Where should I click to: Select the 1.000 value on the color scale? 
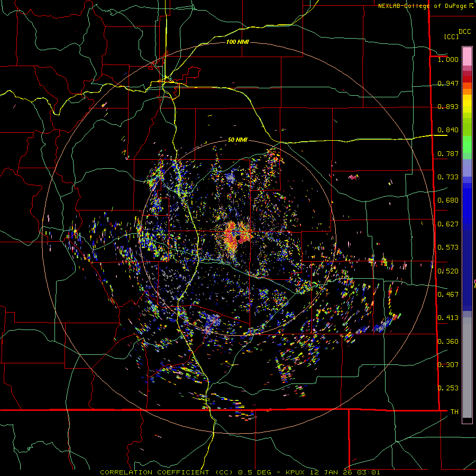448,59
